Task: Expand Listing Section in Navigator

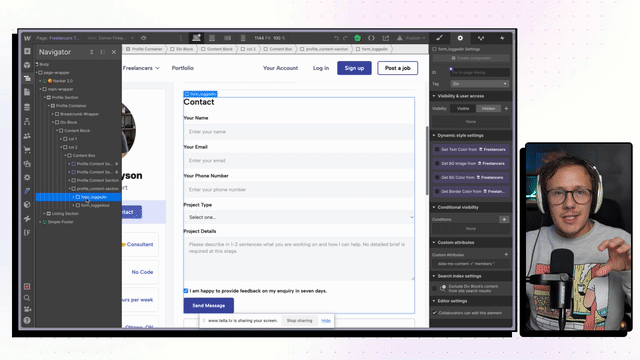Action: (x=44, y=213)
